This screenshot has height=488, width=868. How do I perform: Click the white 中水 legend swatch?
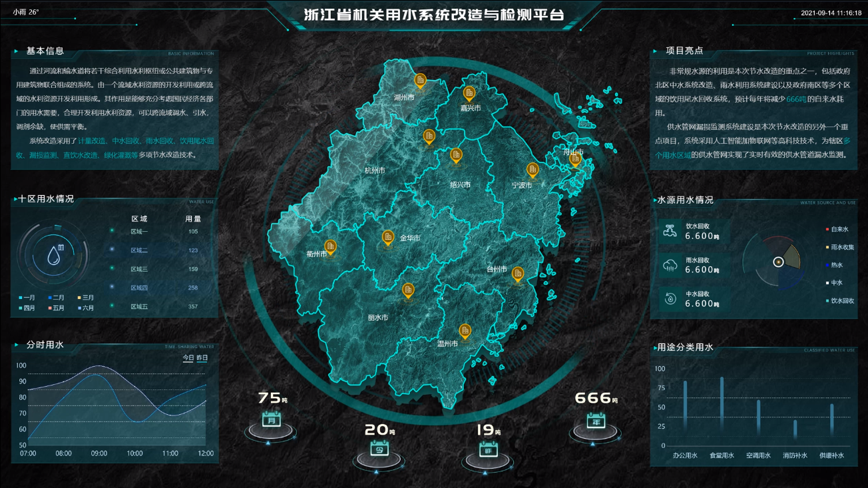827,283
